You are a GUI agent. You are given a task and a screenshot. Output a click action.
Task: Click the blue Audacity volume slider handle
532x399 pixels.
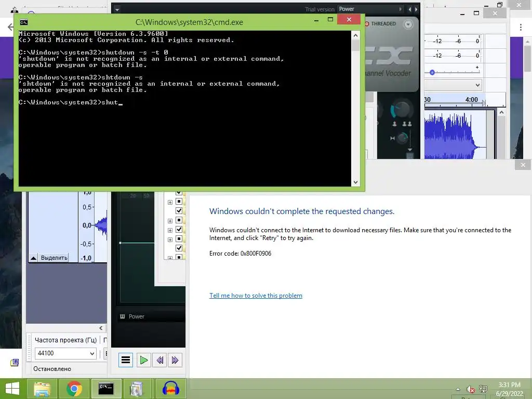(432, 72)
